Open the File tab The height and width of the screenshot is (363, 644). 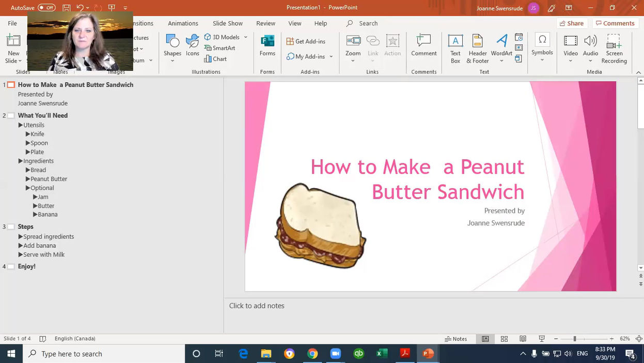pyautogui.click(x=12, y=23)
